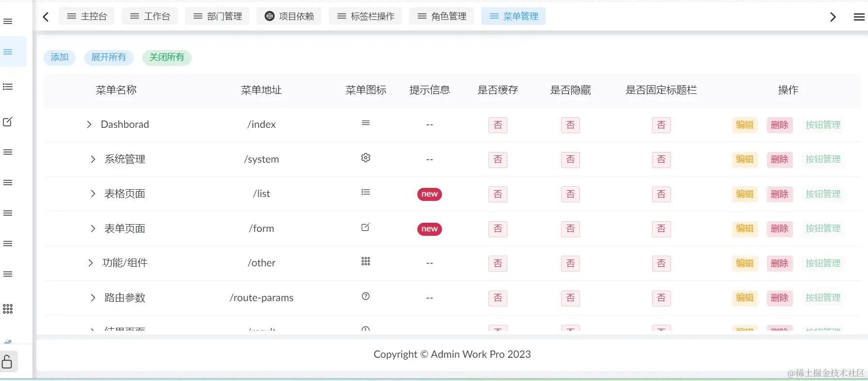Click the 是否隐藏 否 tag in 系统管理 row

[570, 159]
